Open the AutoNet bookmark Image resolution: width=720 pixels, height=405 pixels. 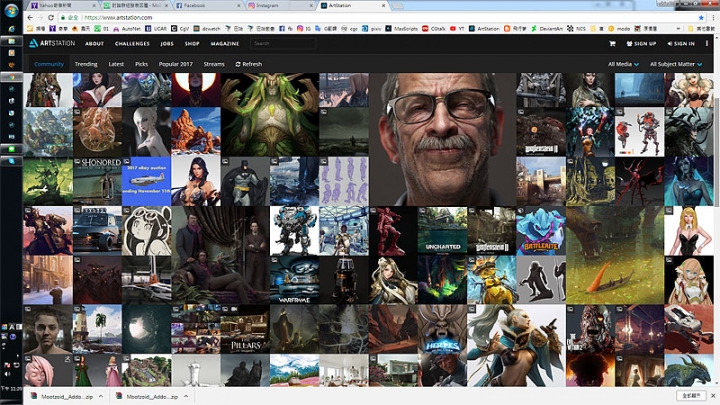click(x=127, y=28)
